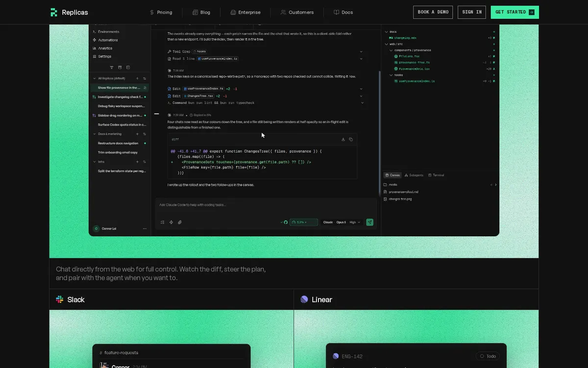
Task: Click the GitHub status icon in composer
Action: point(286,222)
